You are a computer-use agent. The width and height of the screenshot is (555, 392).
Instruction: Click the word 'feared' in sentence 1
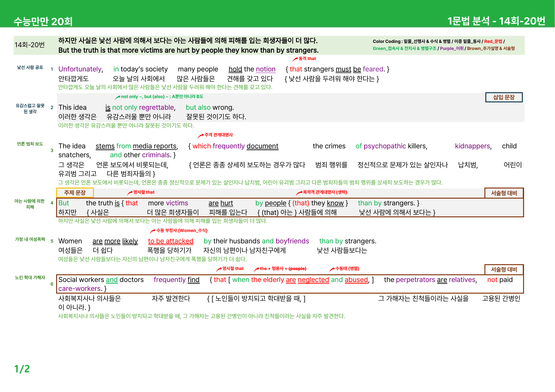click(x=373, y=69)
